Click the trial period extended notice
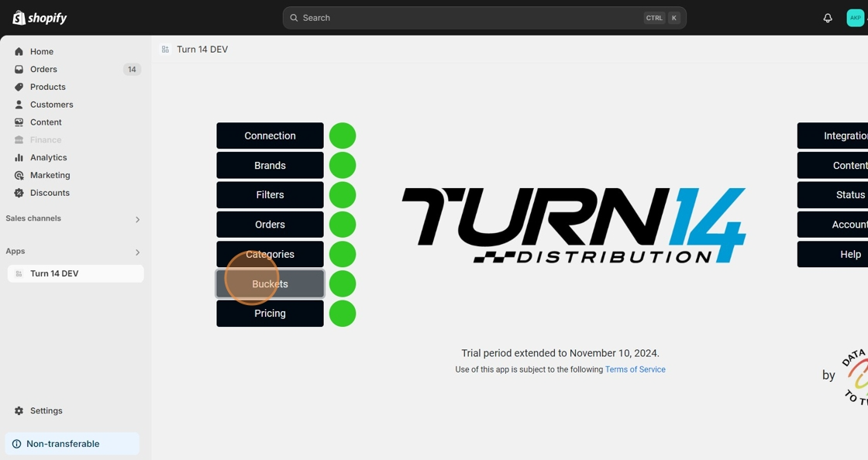This screenshot has width=868, height=460. (560, 353)
